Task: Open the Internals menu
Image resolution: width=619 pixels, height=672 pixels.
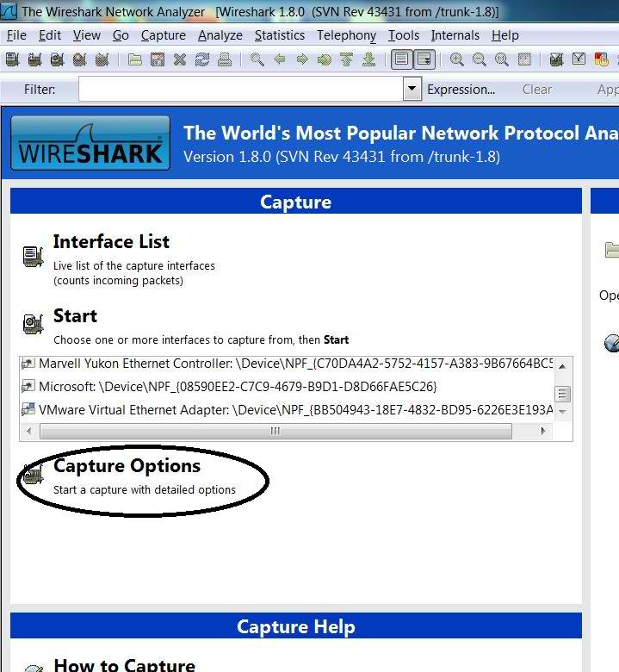Action: coord(455,35)
